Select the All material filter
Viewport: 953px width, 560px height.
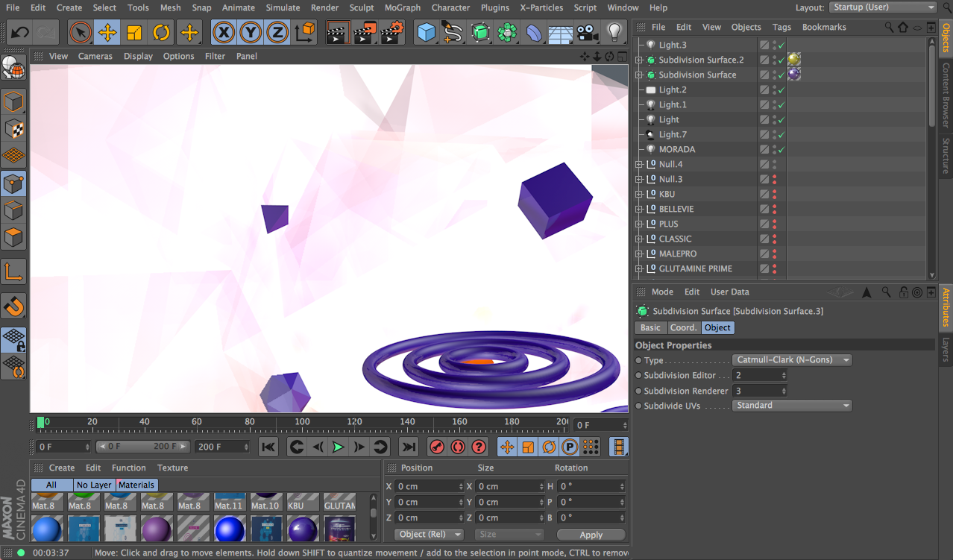[x=51, y=485]
